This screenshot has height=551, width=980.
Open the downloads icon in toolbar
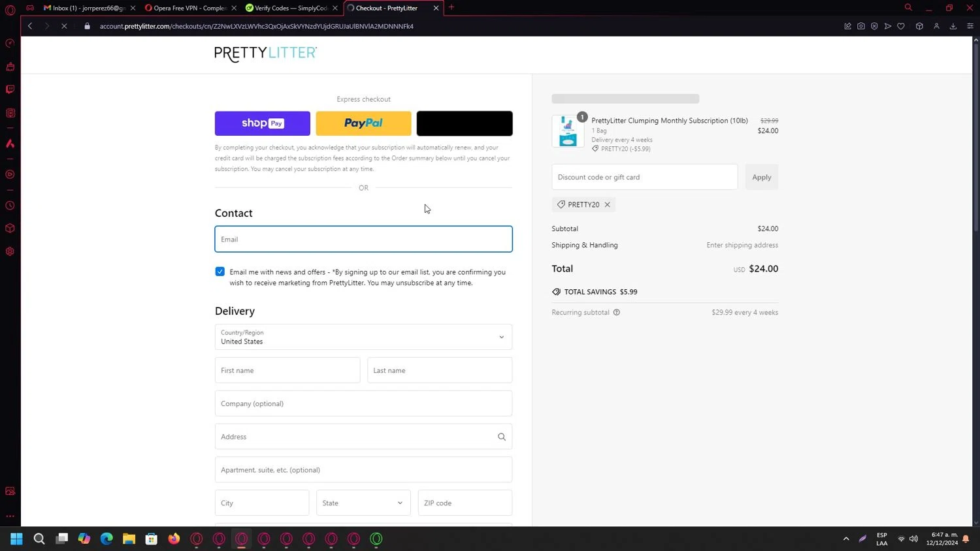pos(953,26)
